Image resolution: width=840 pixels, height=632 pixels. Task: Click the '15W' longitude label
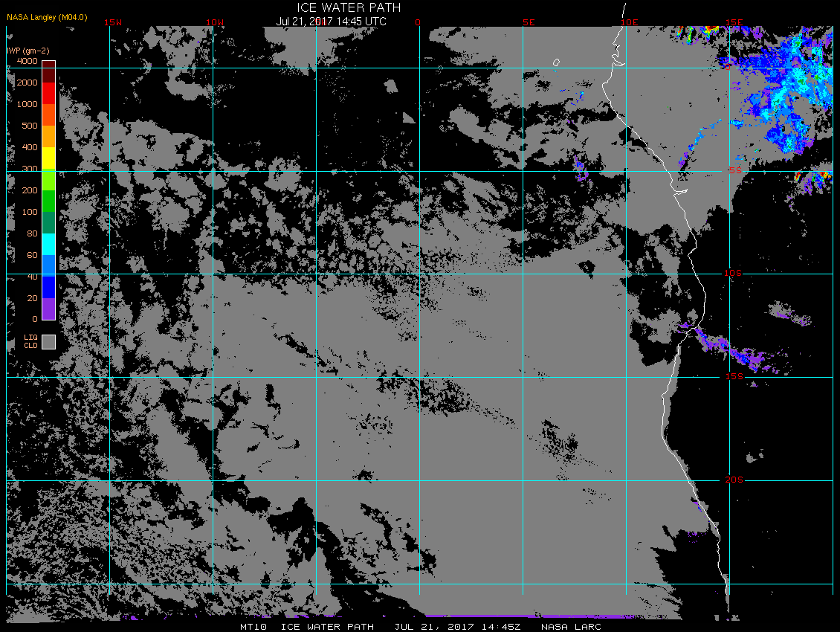[112, 22]
